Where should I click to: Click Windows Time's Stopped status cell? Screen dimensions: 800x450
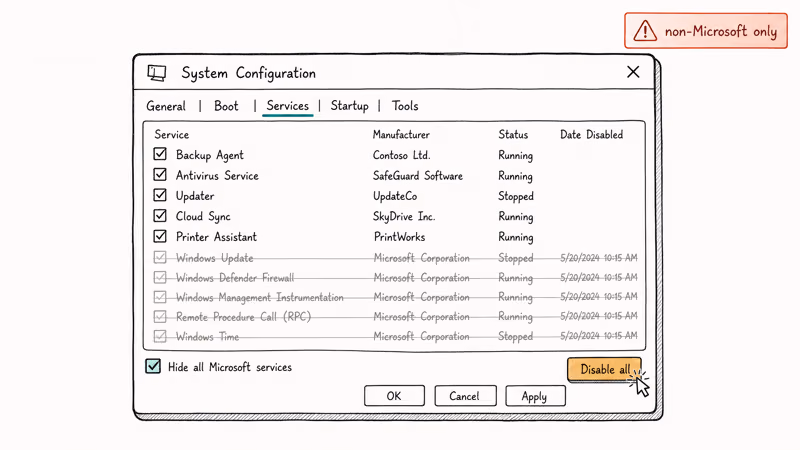click(x=516, y=337)
